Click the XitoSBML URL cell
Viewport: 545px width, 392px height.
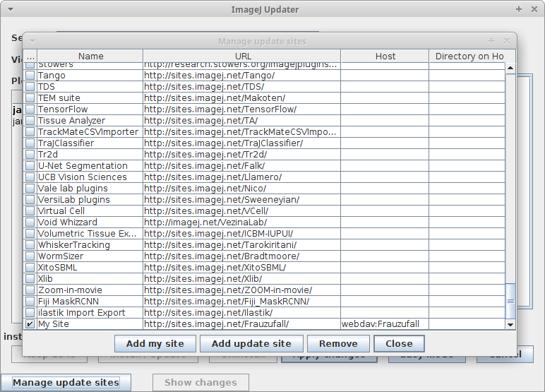[242, 268]
